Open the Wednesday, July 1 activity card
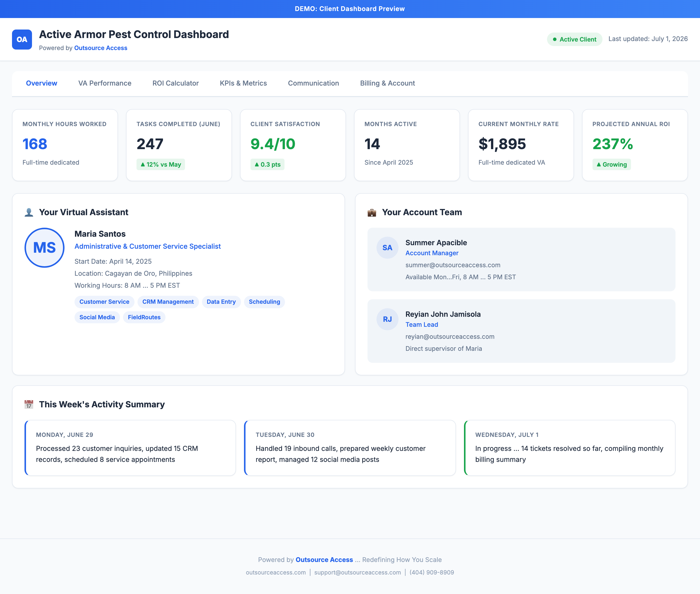Screen dimensions: 700x594 569,448
